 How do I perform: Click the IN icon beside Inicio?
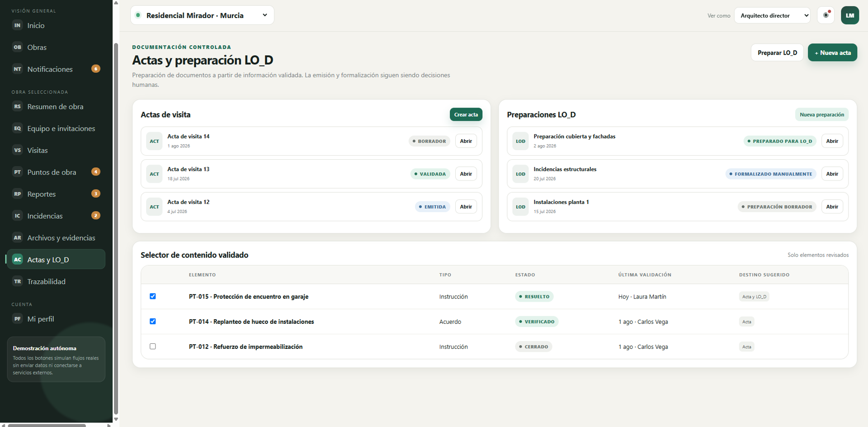(x=17, y=25)
